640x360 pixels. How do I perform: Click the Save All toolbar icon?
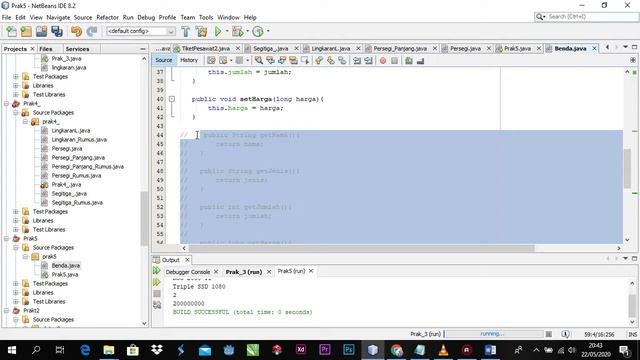coord(57,31)
